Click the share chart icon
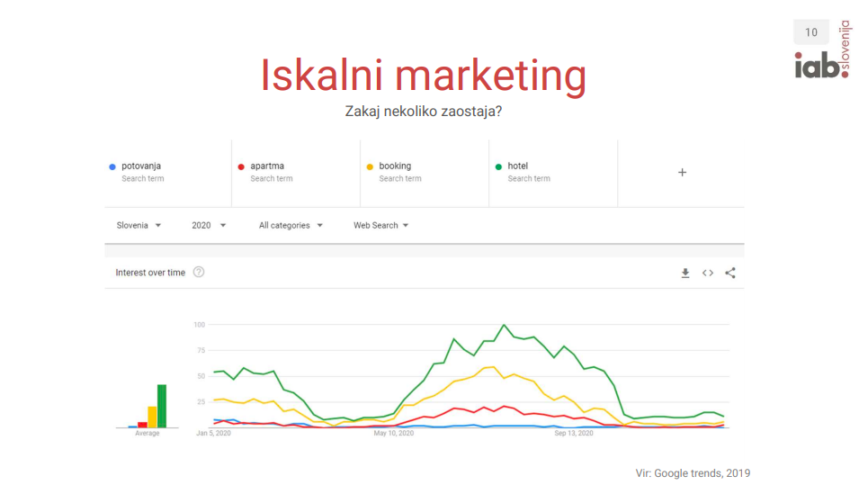The height and width of the screenshot is (494, 868). [730, 274]
